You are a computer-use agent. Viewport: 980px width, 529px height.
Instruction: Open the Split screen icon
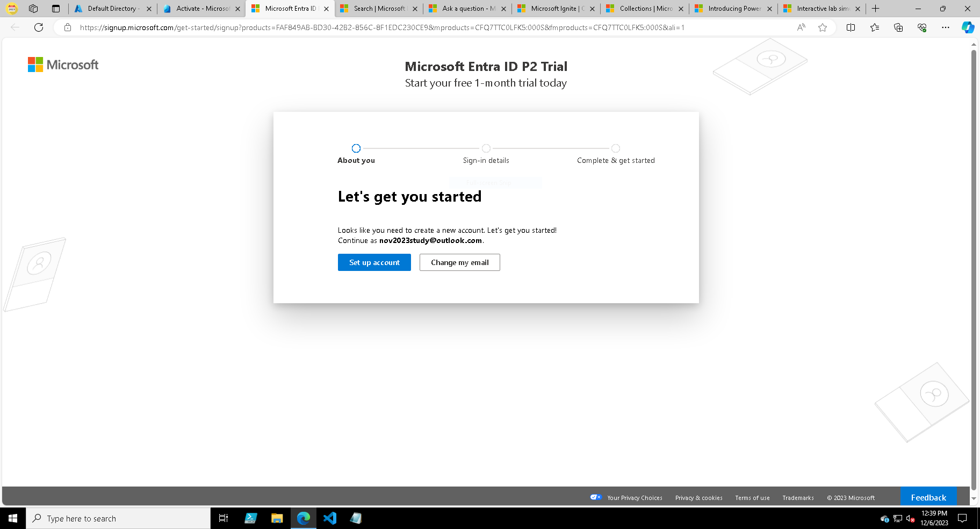pyautogui.click(x=851, y=27)
